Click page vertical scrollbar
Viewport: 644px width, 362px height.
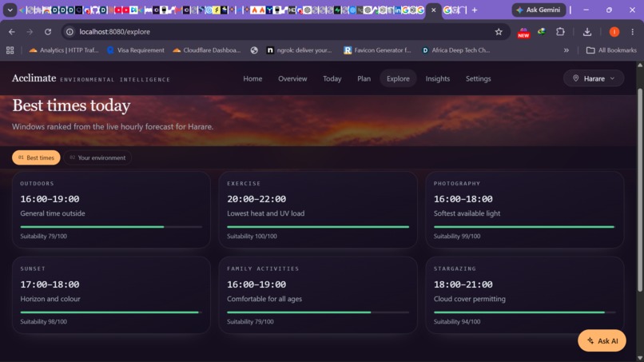tap(640, 189)
